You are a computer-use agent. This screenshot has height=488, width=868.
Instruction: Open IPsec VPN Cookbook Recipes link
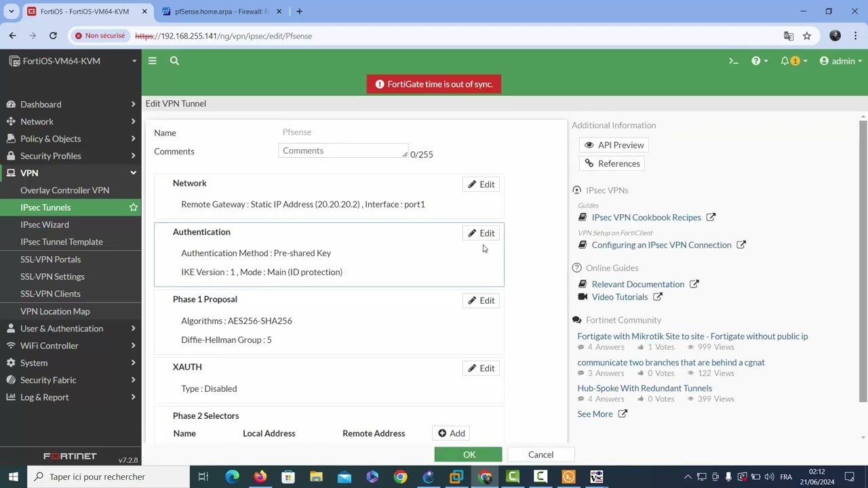[646, 218]
